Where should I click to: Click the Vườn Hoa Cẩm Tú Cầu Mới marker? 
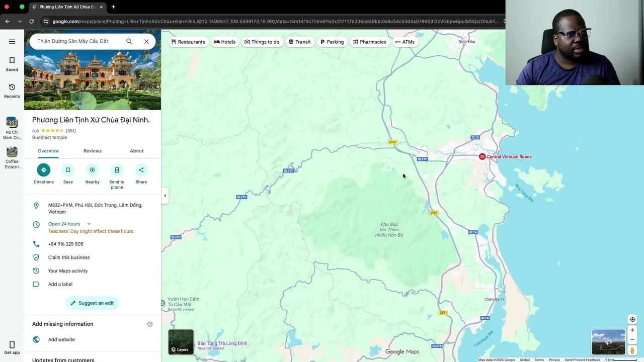click(163, 303)
